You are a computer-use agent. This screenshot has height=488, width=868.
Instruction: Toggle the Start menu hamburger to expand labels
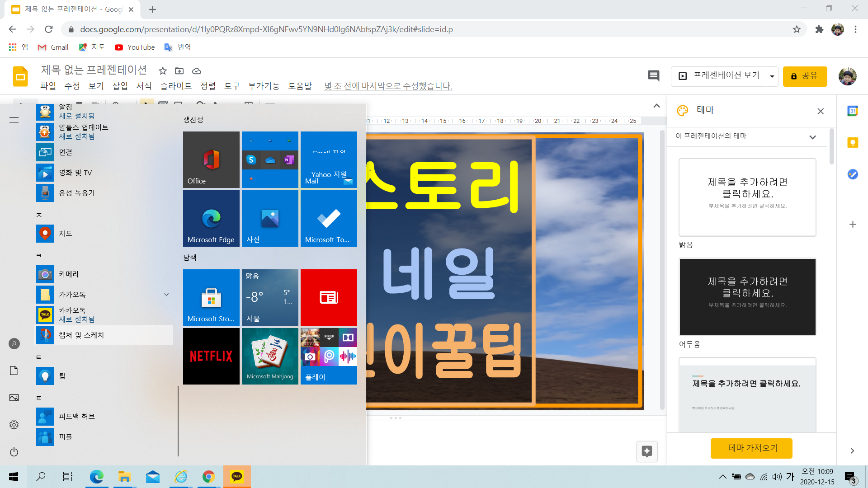point(14,120)
